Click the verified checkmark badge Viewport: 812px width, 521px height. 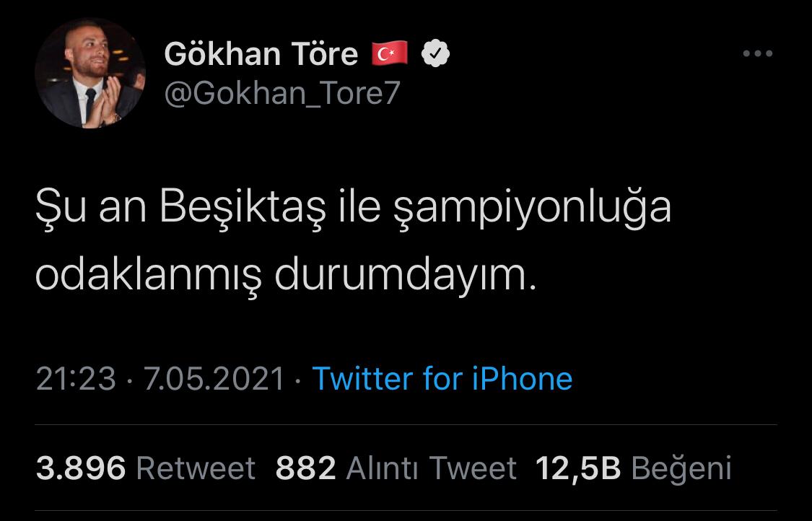[435, 54]
